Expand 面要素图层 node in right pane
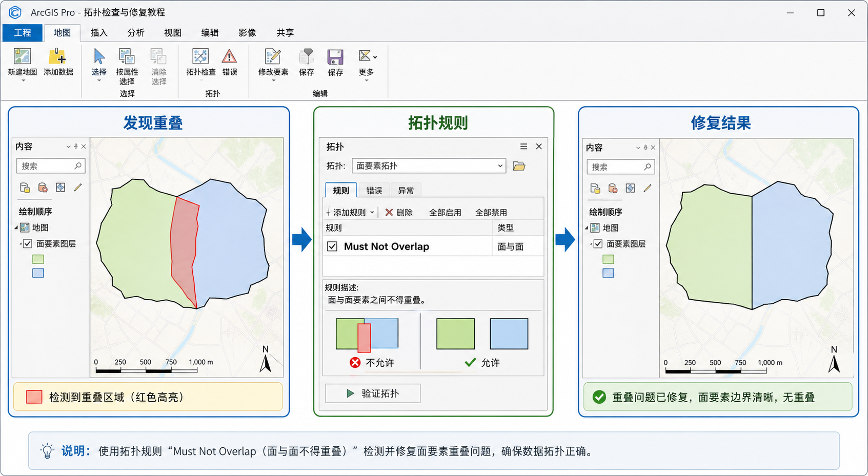Screen dimensions: 868x476 pos(591,244)
